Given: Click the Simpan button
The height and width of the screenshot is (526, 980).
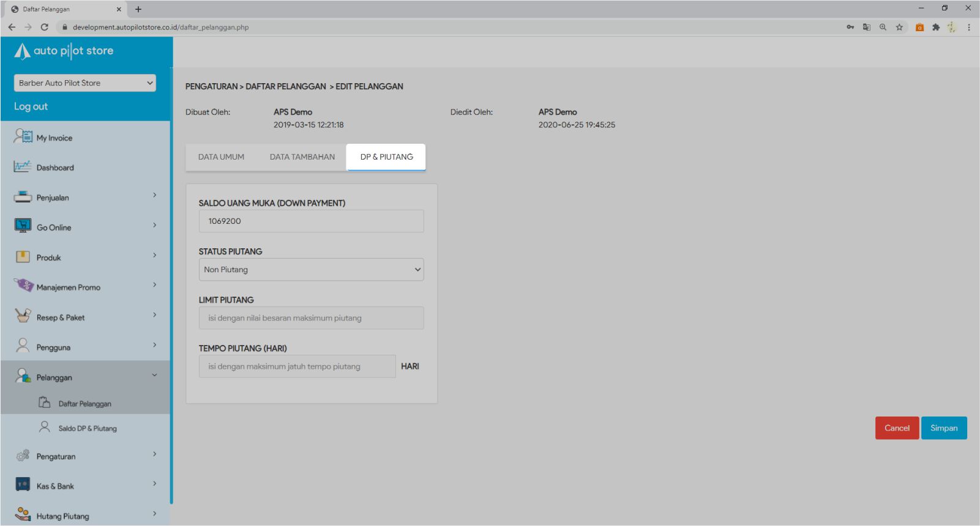Looking at the screenshot, I should (x=943, y=428).
